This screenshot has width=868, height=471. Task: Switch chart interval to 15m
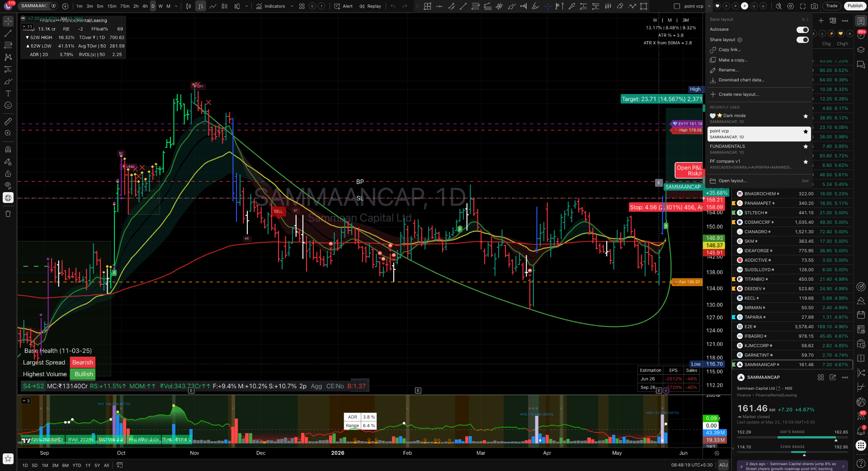coord(112,6)
